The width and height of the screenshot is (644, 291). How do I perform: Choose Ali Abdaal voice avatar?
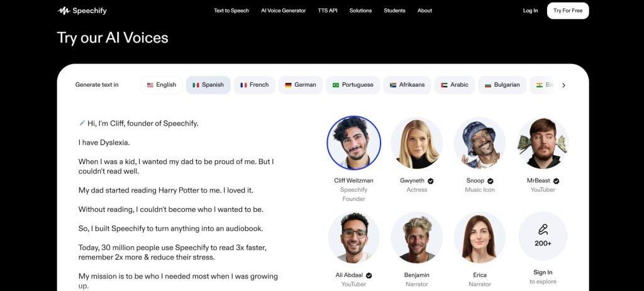353,238
